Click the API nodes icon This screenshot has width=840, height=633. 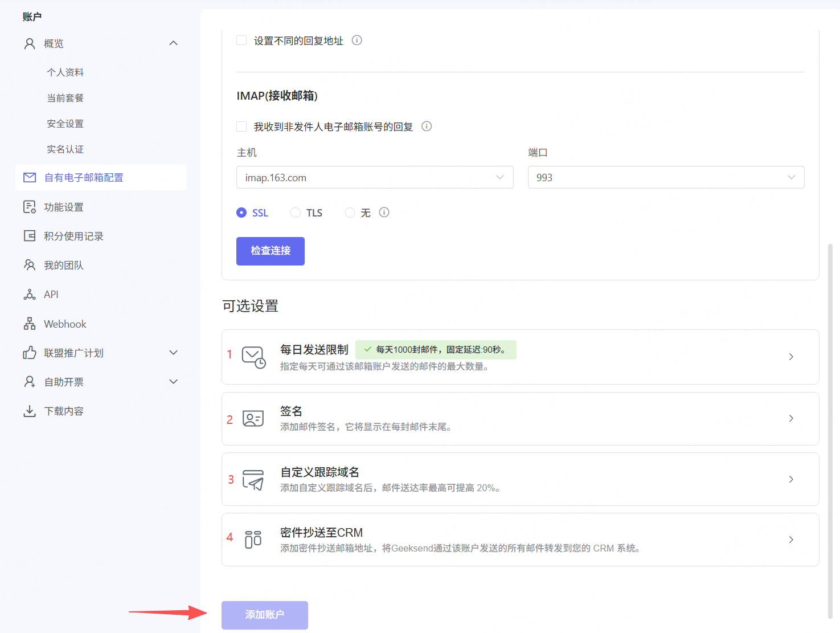[30, 295]
